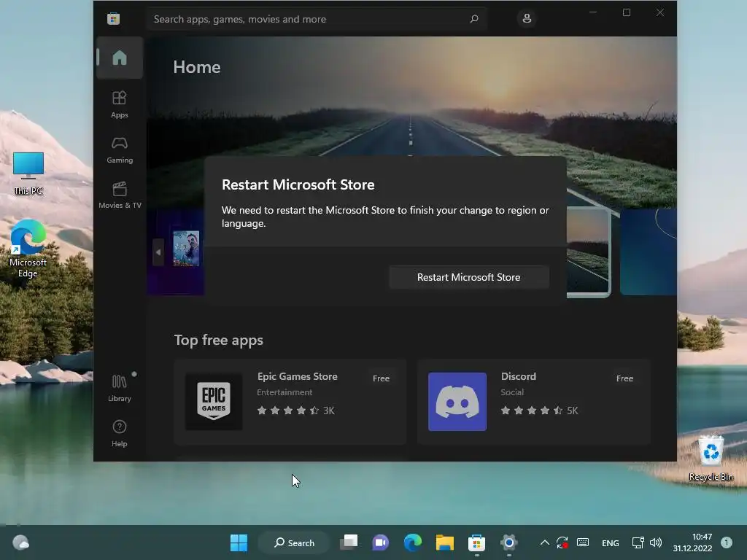Click the search magnifier icon in Store
747x560 pixels.
[x=474, y=19]
